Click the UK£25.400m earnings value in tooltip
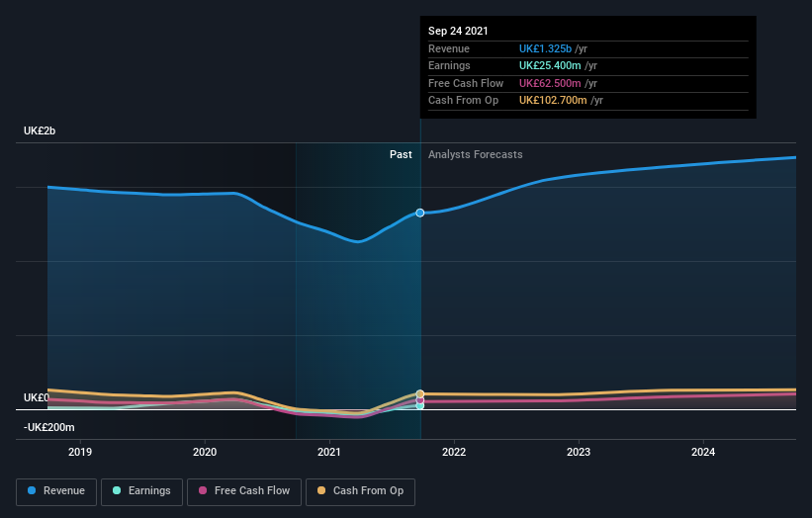812x518 pixels. click(550, 65)
